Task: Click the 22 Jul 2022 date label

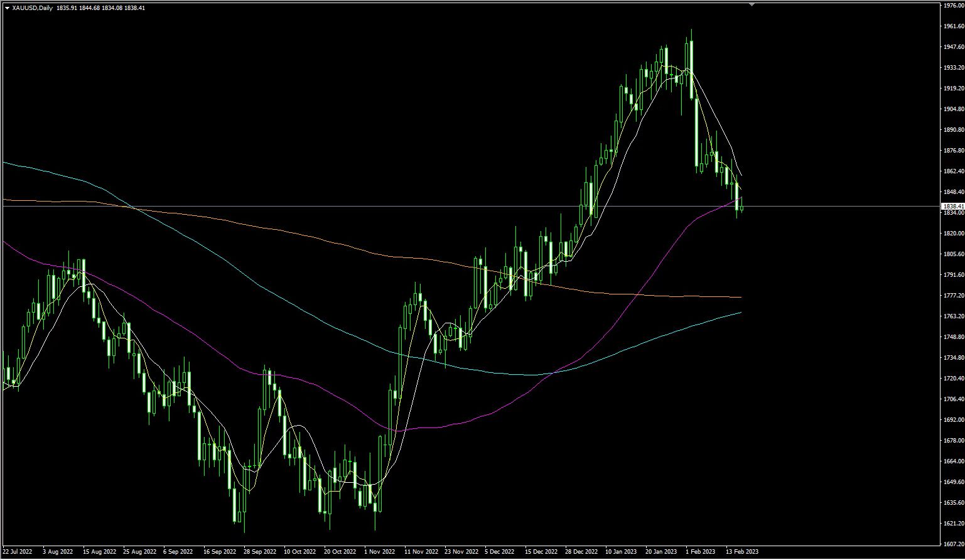Action: coord(18,552)
